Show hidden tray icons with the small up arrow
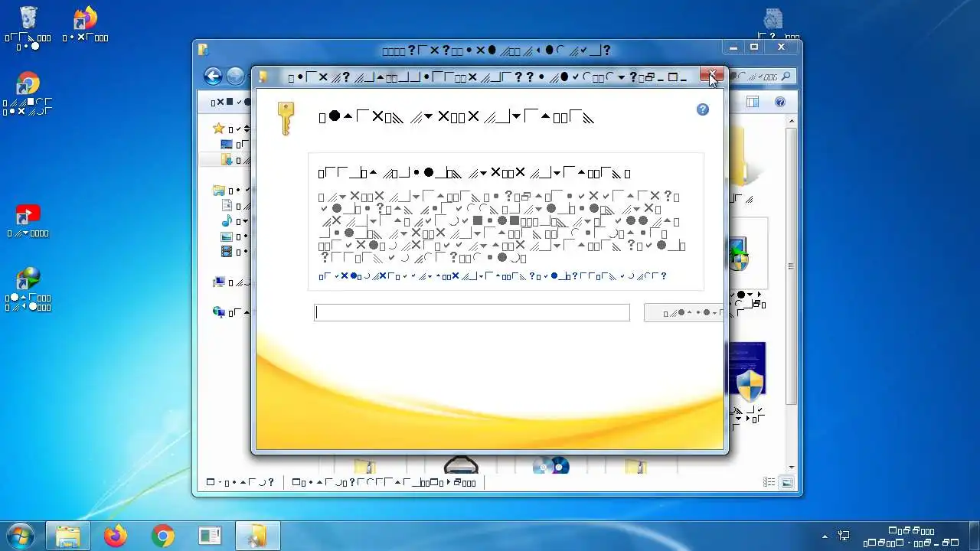Viewport: 980px width, 551px height. 825,536
